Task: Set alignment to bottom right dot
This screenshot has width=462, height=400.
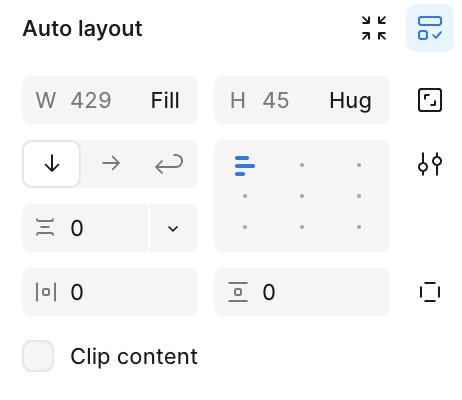Action: (x=359, y=227)
